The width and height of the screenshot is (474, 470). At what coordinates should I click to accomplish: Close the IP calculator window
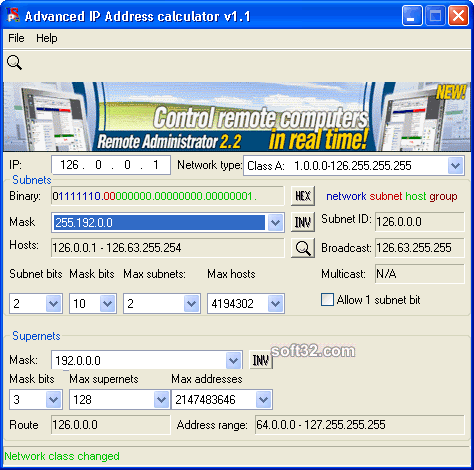coord(458,16)
